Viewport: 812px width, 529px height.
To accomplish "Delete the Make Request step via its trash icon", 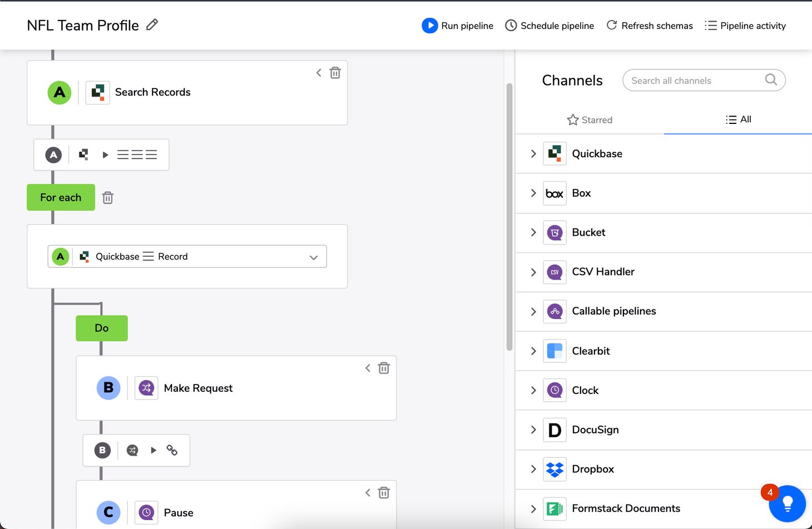I will coord(384,368).
